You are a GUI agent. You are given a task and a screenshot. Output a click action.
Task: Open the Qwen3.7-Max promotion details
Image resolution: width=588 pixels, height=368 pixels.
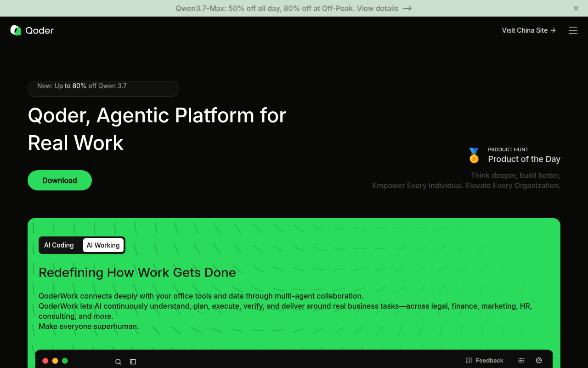pyautogui.click(x=294, y=8)
